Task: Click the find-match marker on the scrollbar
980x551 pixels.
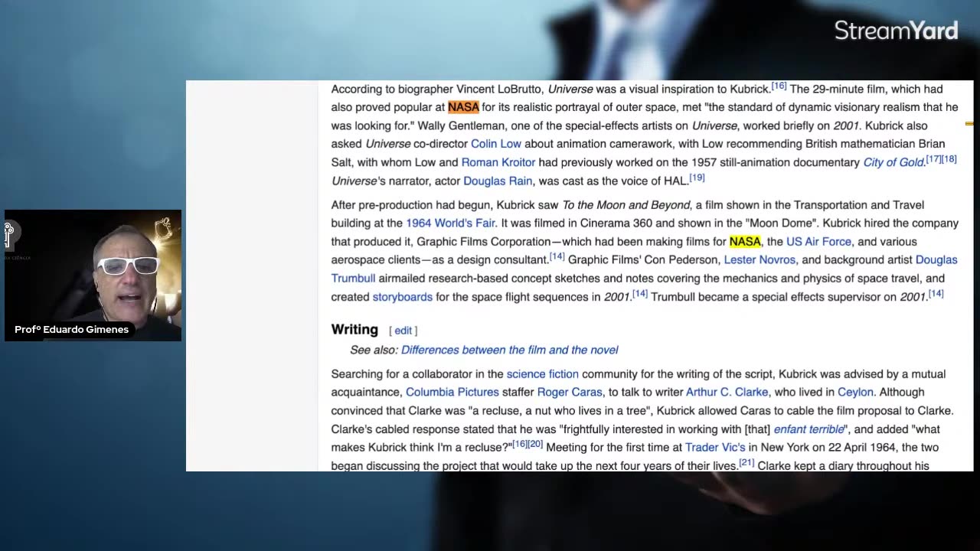Action: coord(969,123)
